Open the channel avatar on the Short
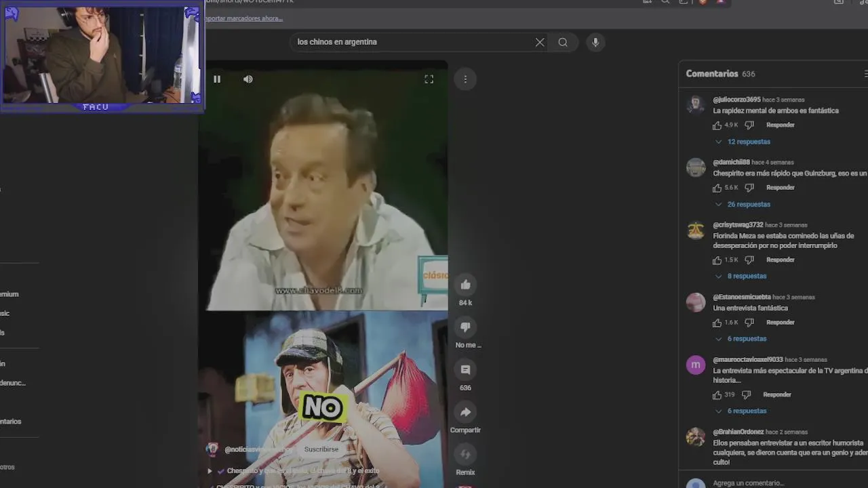Image resolution: width=868 pixels, height=488 pixels. coord(213,449)
